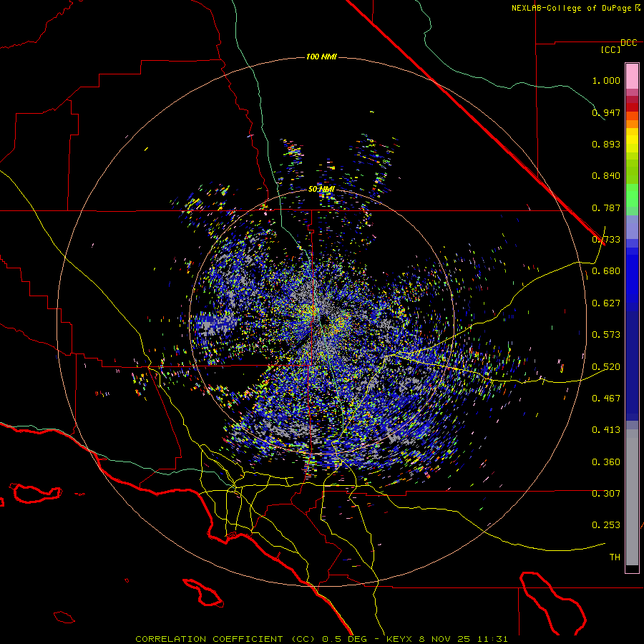The image size is (644, 644).
Task: Click the bright green color bar segment
Action: point(632,195)
